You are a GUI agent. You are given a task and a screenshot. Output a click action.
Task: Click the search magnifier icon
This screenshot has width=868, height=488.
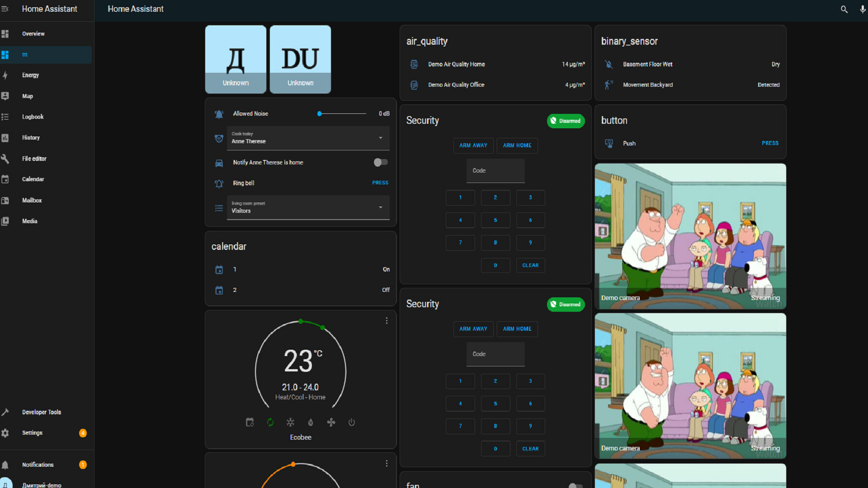(844, 9)
